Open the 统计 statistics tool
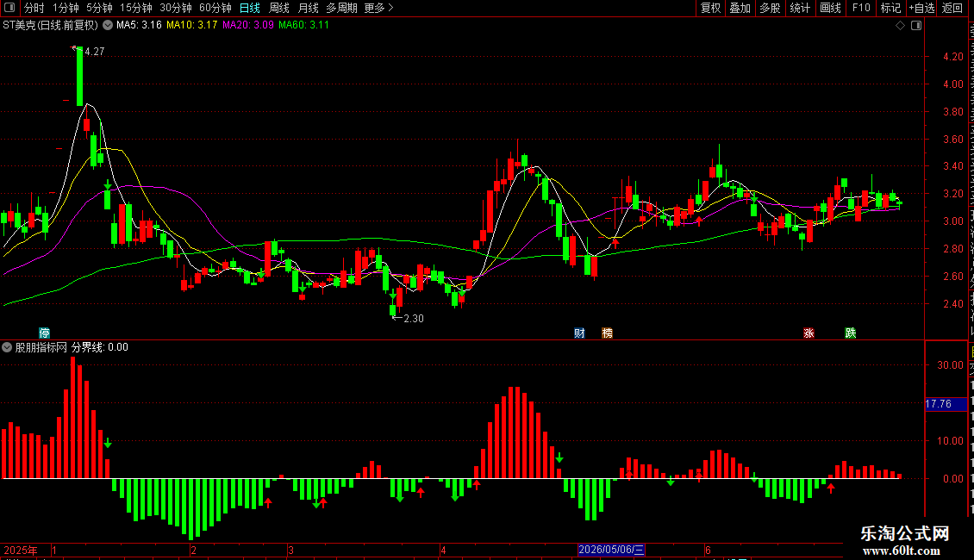974x560 pixels. (800, 8)
